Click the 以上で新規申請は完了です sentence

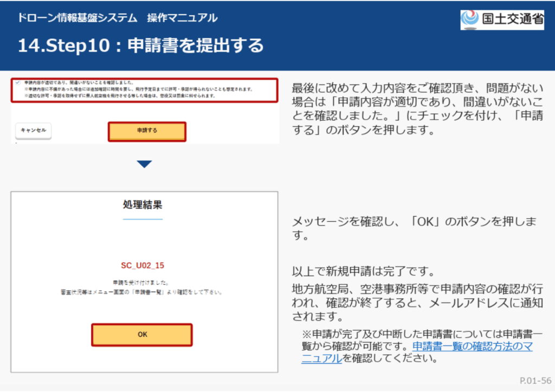tap(364, 271)
